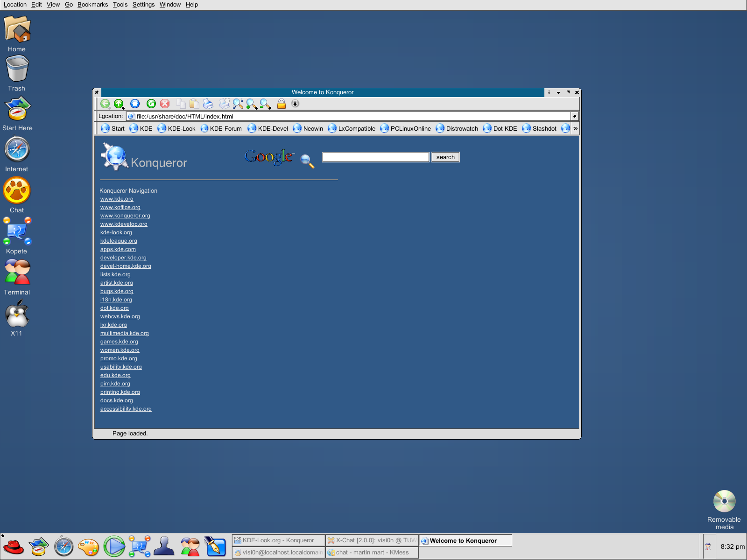Click the green play button panel icon
The width and height of the screenshot is (747, 560).
coord(114,546)
